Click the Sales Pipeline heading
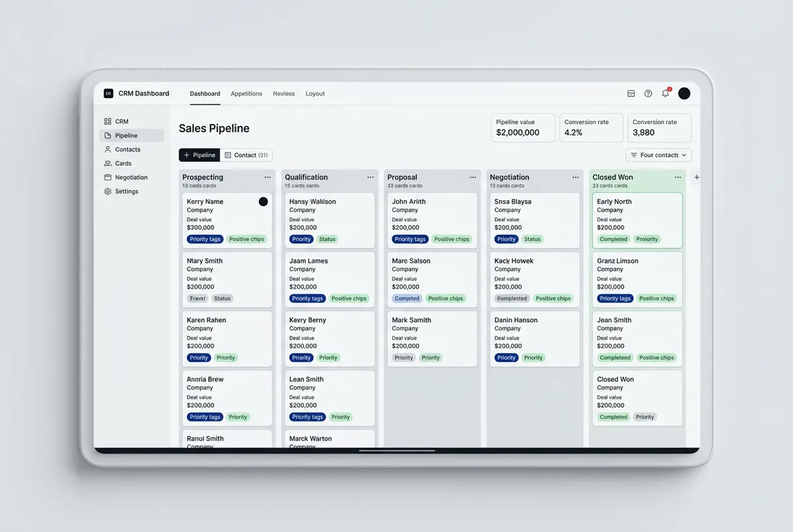The width and height of the screenshot is (793, 532). pos(214,128)
